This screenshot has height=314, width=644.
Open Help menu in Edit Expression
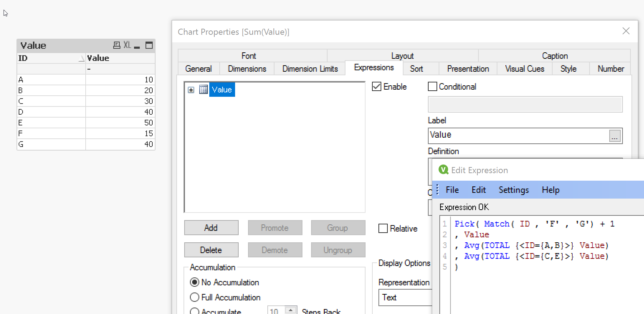(550, 190)
